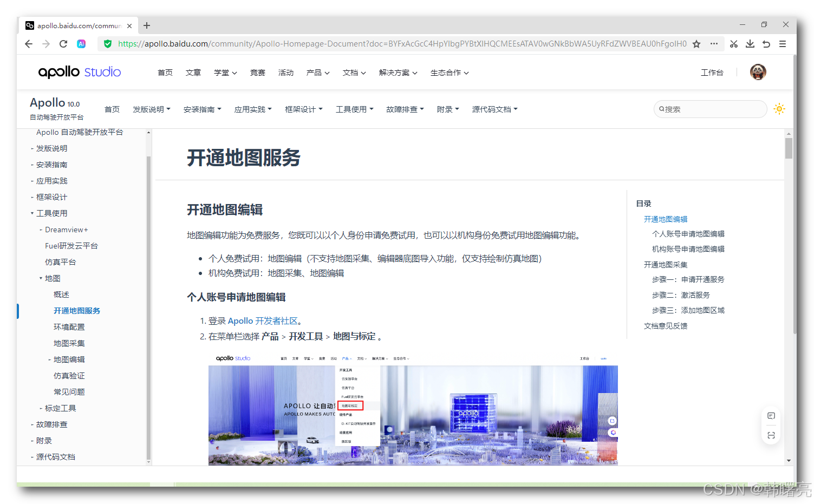Open 工作台 workspace link
This screenshot has width=814, height=504.
click(x=712, y=73)
